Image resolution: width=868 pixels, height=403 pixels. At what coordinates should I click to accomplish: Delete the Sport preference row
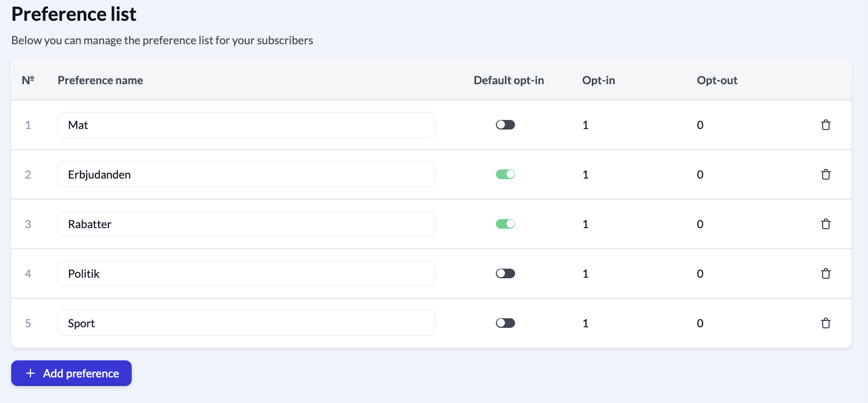click(x=825, y=323)
